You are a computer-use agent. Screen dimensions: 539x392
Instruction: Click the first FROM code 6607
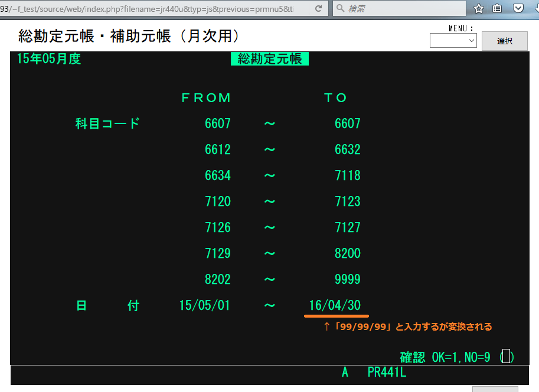pyautogui.click(x=218, y=123)
